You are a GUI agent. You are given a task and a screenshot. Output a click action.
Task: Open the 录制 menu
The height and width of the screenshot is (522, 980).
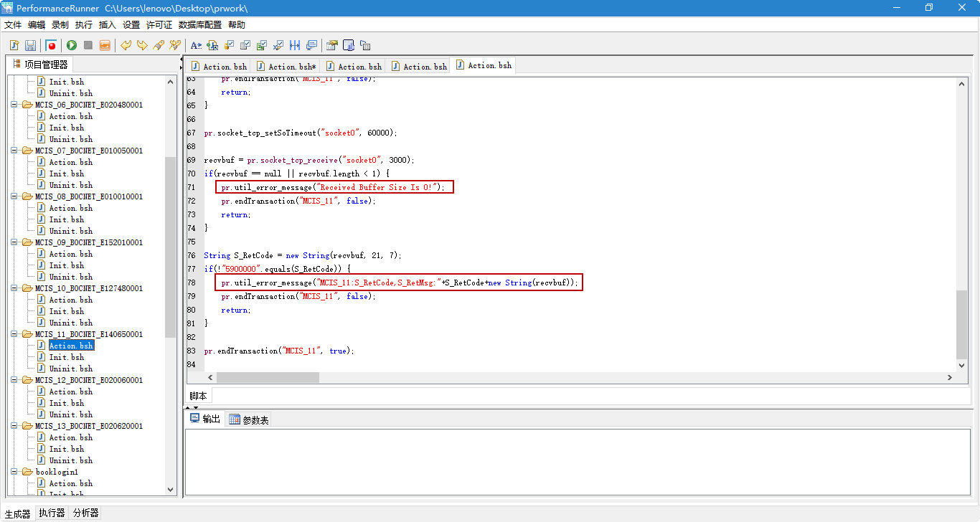pyautogui.click(x=60, y=25)
